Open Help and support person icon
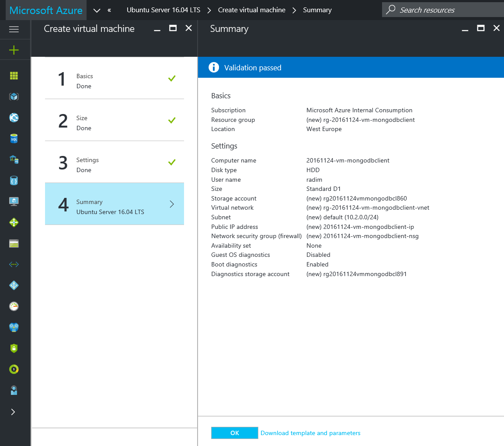This screenshot has width=504, height=446. coord(14,391)
